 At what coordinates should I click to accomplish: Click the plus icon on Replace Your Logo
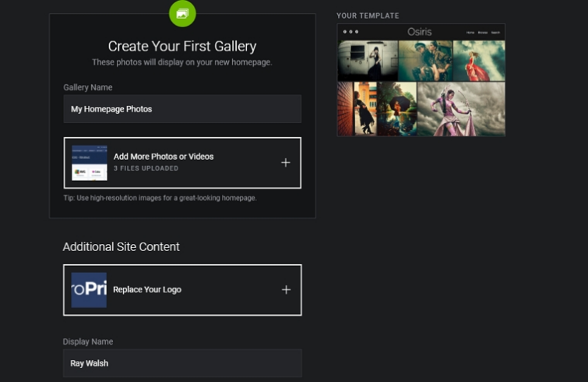point(286,290)
